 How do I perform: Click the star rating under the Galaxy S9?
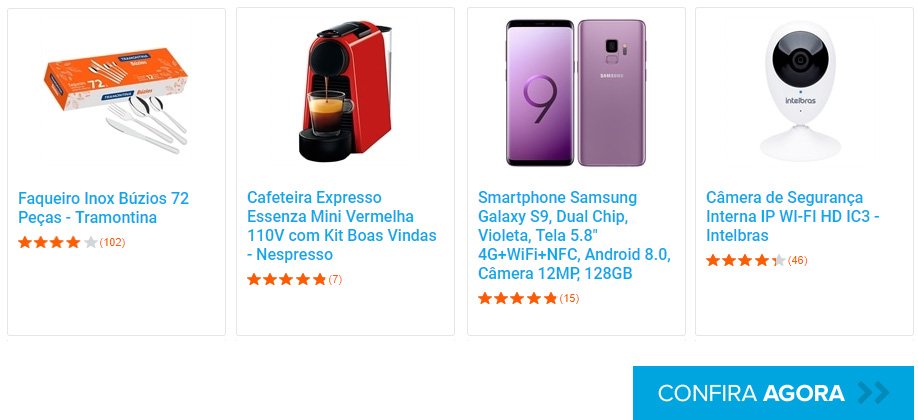[517, 298]
